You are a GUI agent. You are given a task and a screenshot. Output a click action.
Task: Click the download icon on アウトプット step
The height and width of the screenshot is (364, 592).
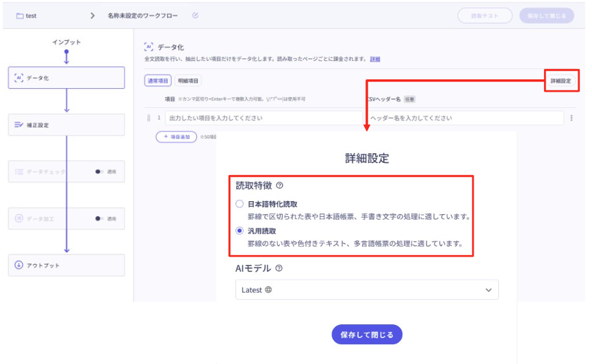pos(18,265)
